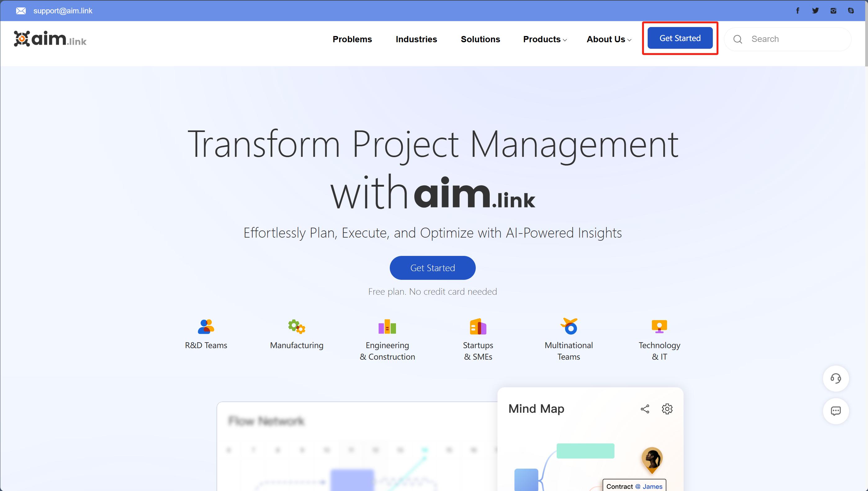Open the Products dropdown menu
This screenshot has height=491, width=868.
tap(545, 39)
